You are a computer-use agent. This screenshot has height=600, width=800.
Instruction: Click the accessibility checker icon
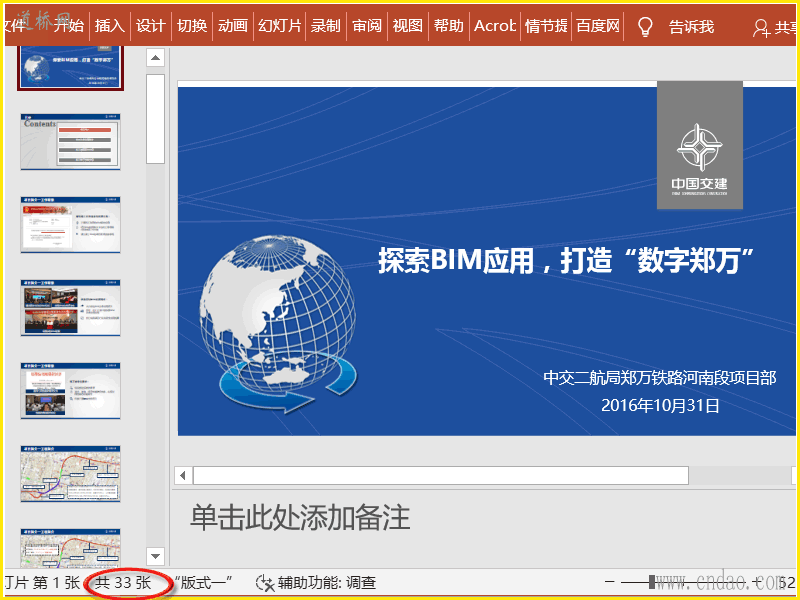coord(265,583)
